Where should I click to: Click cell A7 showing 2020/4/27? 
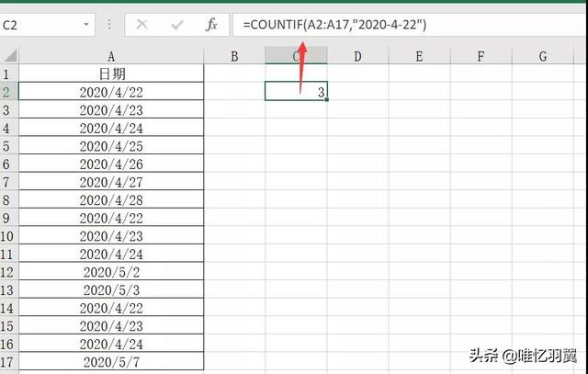click(111, 182)
